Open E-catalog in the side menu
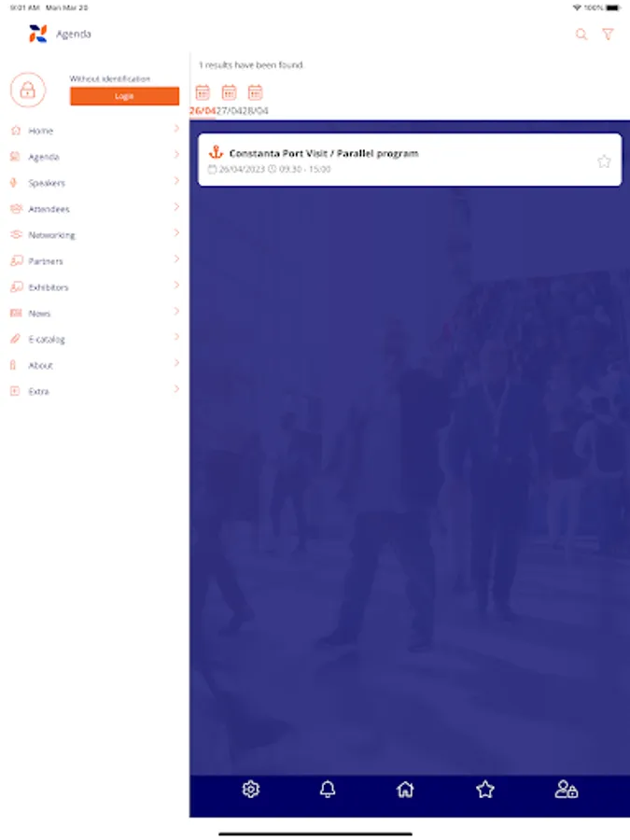The image size is (630, 840). click(94, 339)
